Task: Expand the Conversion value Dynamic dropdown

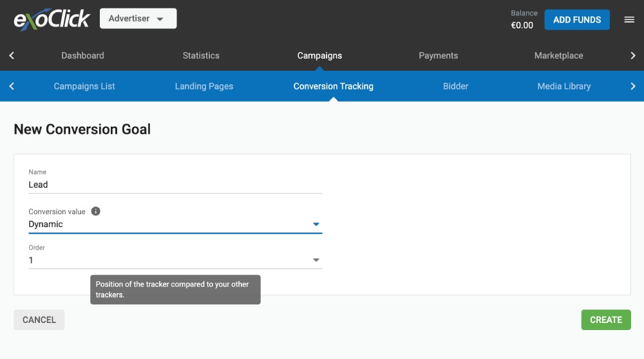Action: click(x=175, y=224)
